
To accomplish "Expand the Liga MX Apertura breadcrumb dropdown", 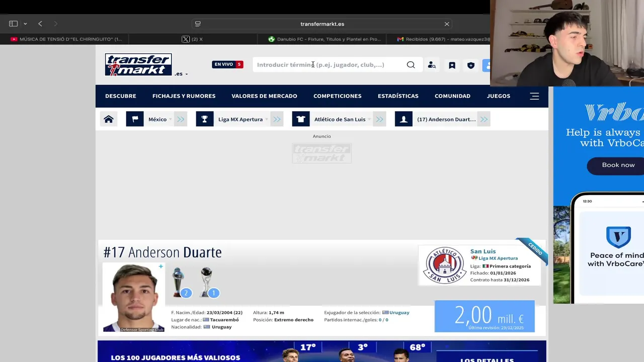I will (266, 120).
